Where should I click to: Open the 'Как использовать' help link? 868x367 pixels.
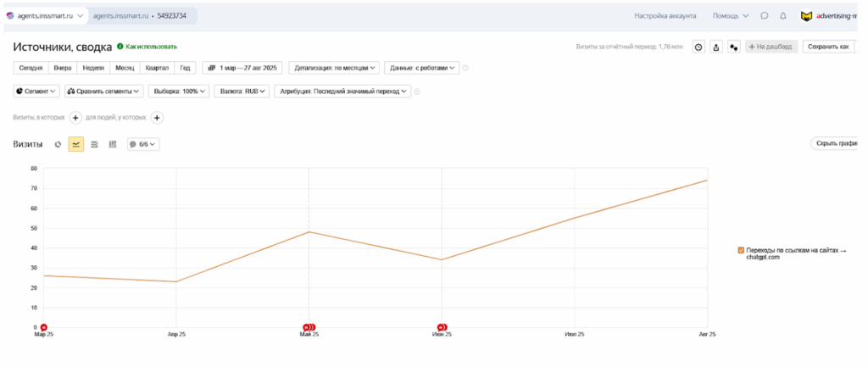[147, 47]
